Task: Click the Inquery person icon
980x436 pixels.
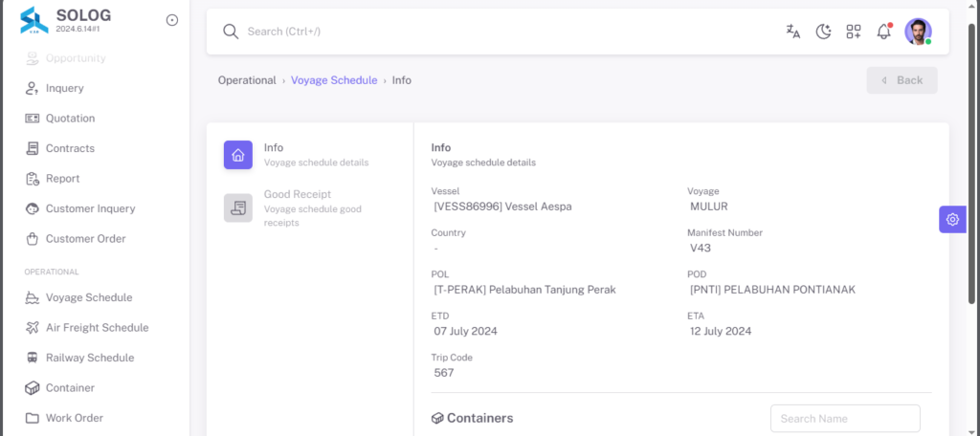Action: [x=33, y=88]
